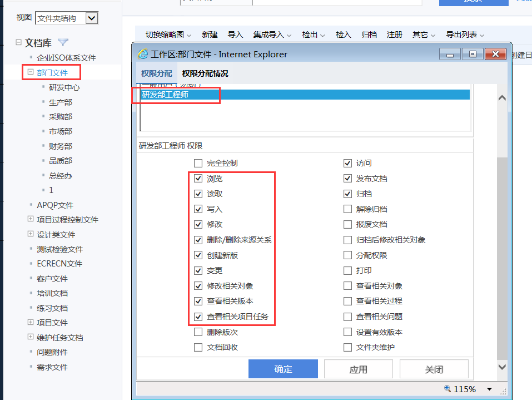Enable the 删除版次 checkbox
This screenshot has width=532, height=400.
pos(198,332)
